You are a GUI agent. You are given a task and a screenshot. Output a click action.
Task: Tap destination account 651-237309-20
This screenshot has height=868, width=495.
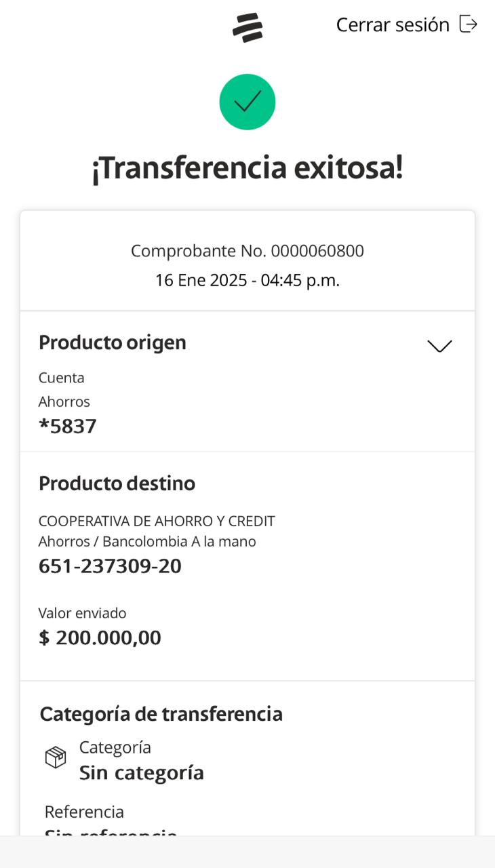tap(110, 566)
